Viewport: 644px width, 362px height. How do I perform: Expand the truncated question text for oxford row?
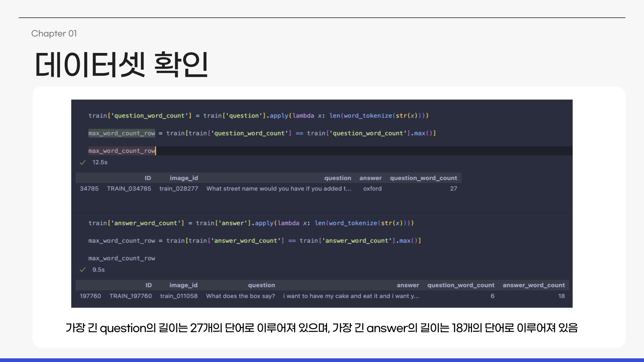[x=278, y=188]
